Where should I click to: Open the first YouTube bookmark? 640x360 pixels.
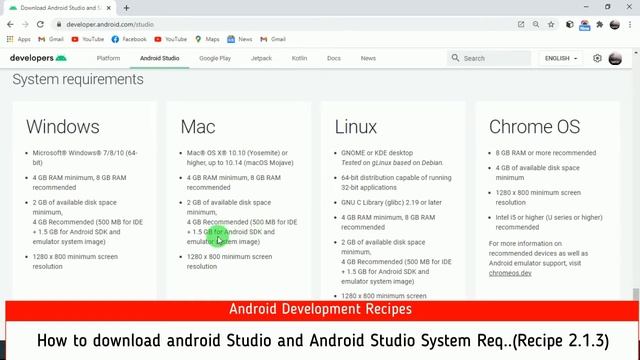coord(88,39)
